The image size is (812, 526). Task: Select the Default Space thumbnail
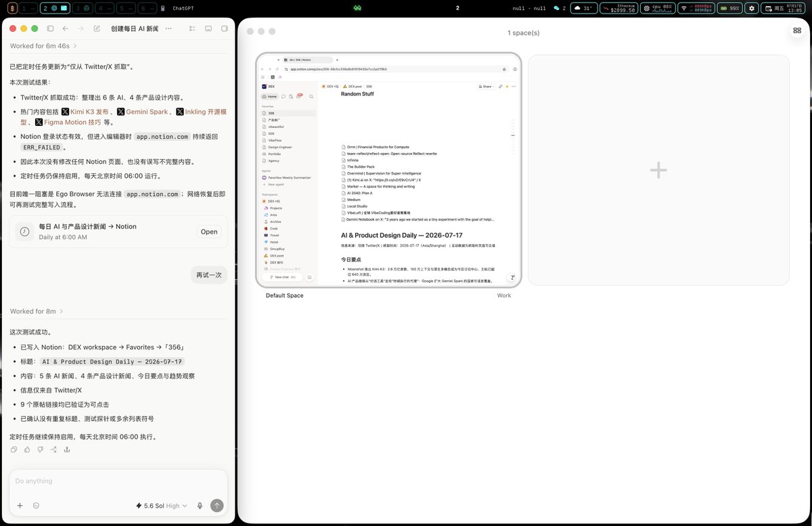tap(388, 169)
